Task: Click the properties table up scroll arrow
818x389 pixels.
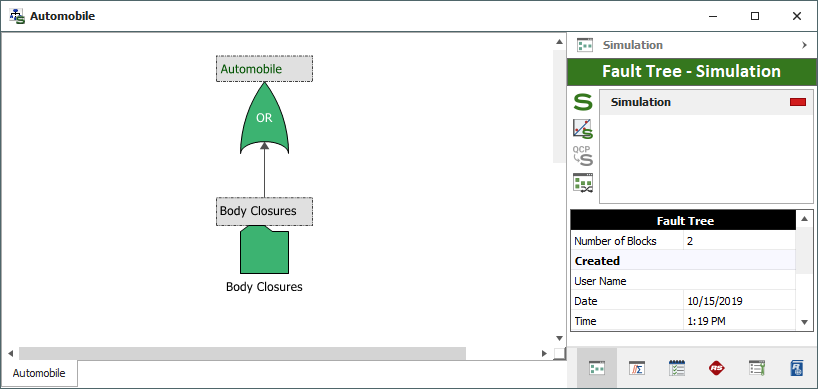Action: point(804,218)
